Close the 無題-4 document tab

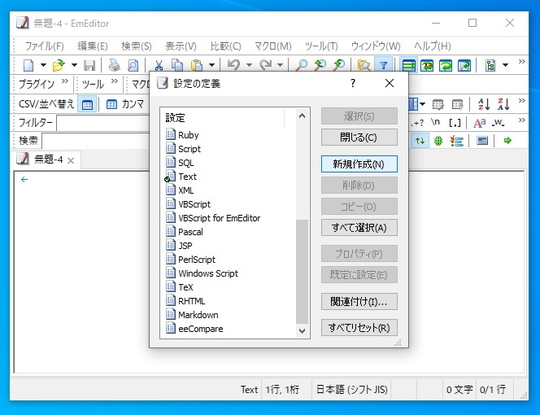tap(71, 160)
